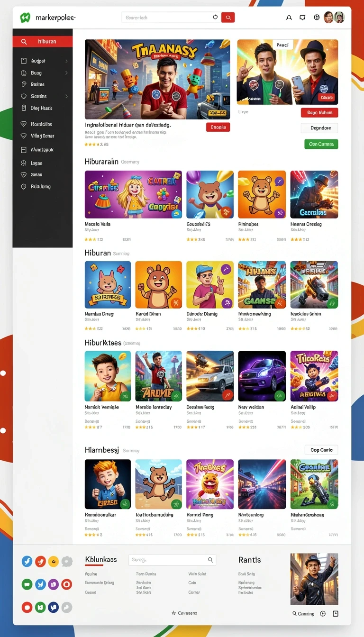
Task: Expand the Aodget sidebar submenu chevron
Action: [x=66, y=61]
